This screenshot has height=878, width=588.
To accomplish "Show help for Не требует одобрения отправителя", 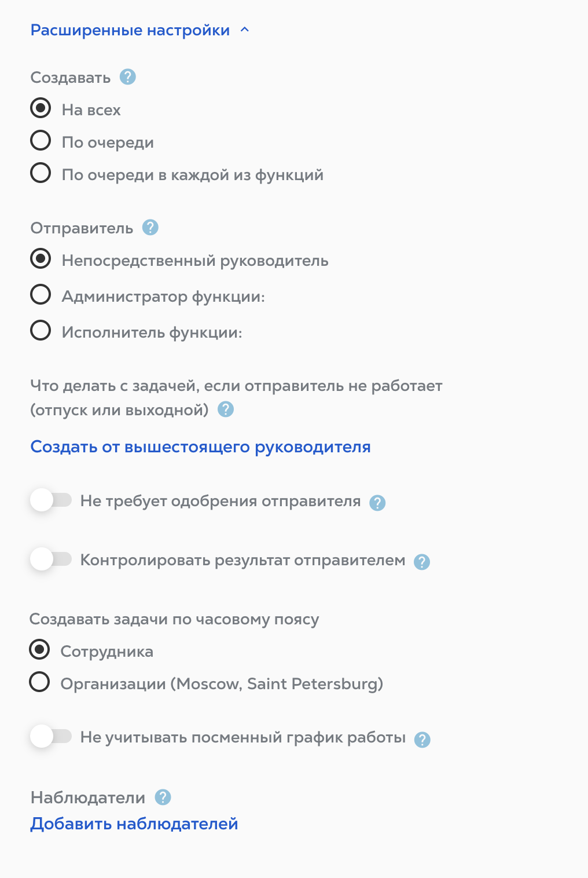I will (377, 503).
